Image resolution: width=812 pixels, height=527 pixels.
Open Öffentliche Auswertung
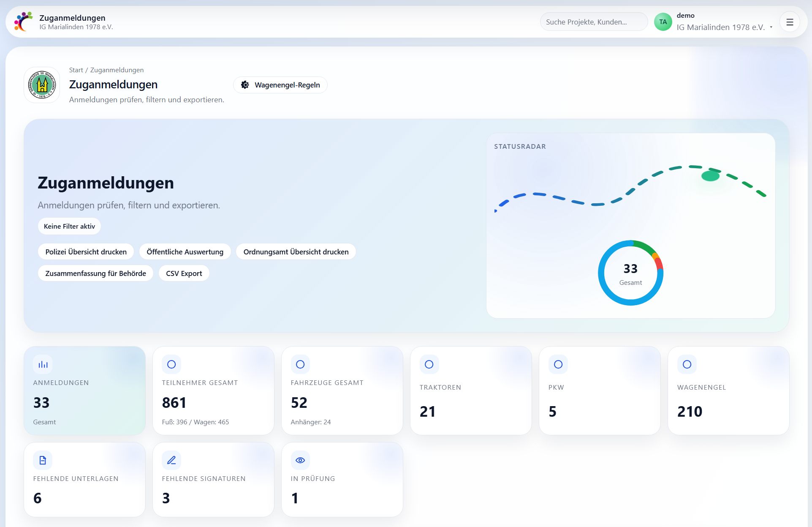coord(185,252)
